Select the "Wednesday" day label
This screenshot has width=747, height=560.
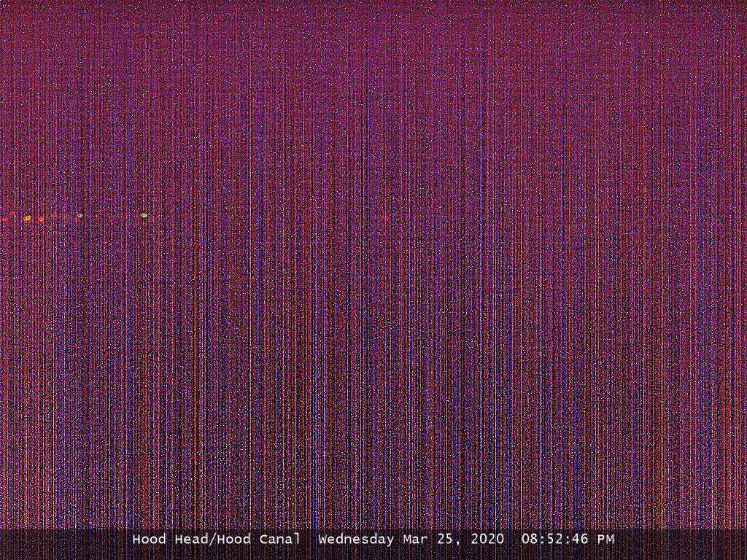click(357, 540)
